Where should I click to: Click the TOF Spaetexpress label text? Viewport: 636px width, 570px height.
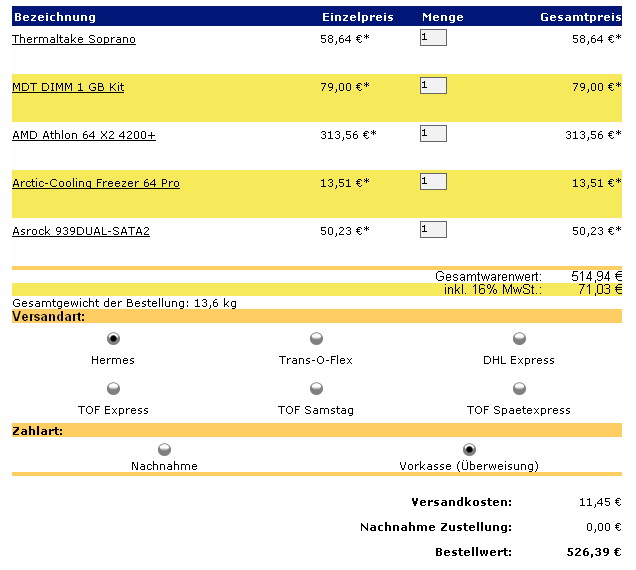(519, 410)
